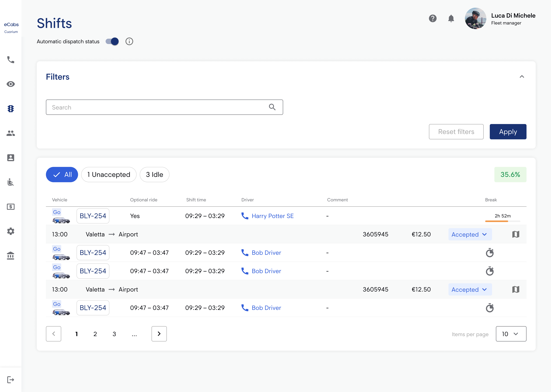Apply the filters
The image size is (551, 392).
pyautogui.click(x=508, y=132)
